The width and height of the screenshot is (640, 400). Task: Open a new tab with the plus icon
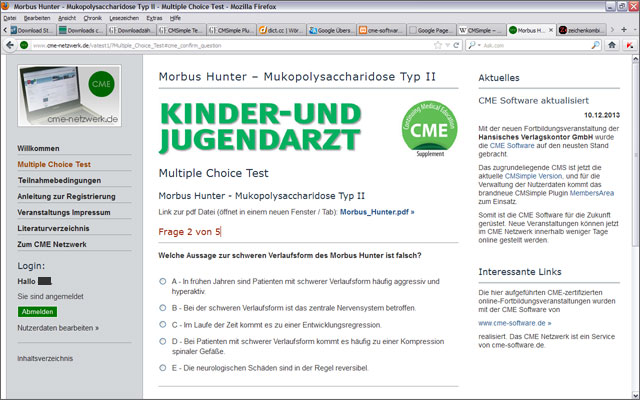(x=624, y=29)
